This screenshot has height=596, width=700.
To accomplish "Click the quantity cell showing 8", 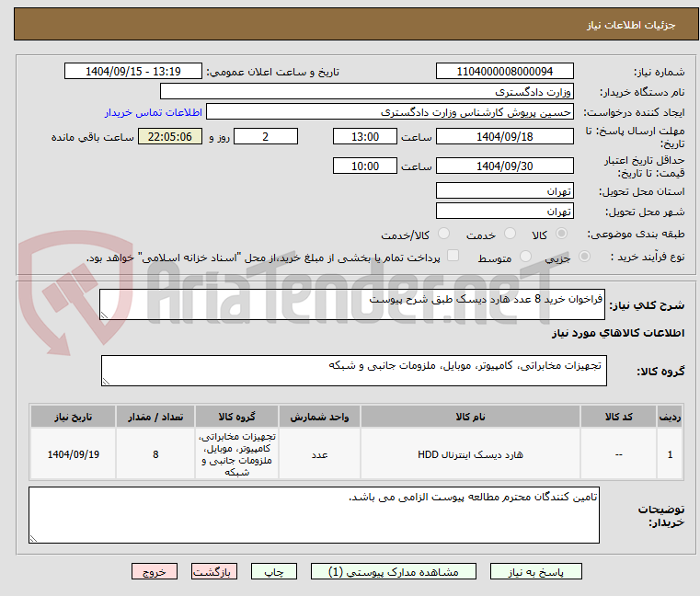I will click(x=155, y=454).
